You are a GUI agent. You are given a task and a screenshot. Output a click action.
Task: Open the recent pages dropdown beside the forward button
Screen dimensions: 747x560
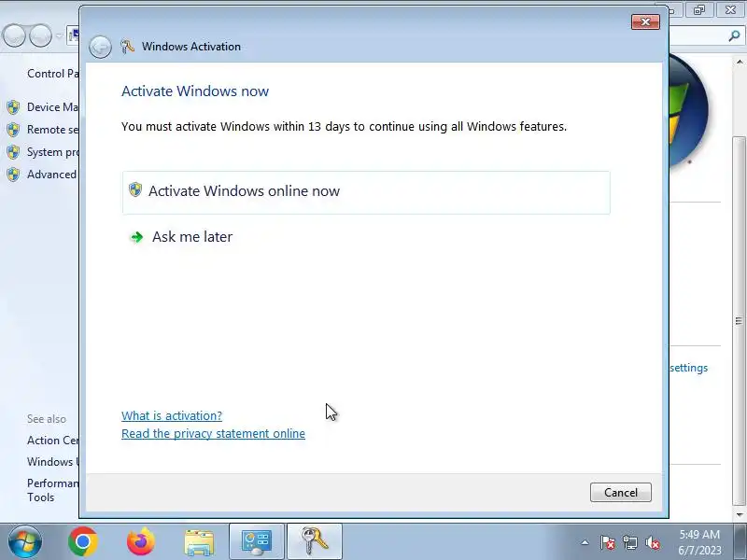point(60,35)
